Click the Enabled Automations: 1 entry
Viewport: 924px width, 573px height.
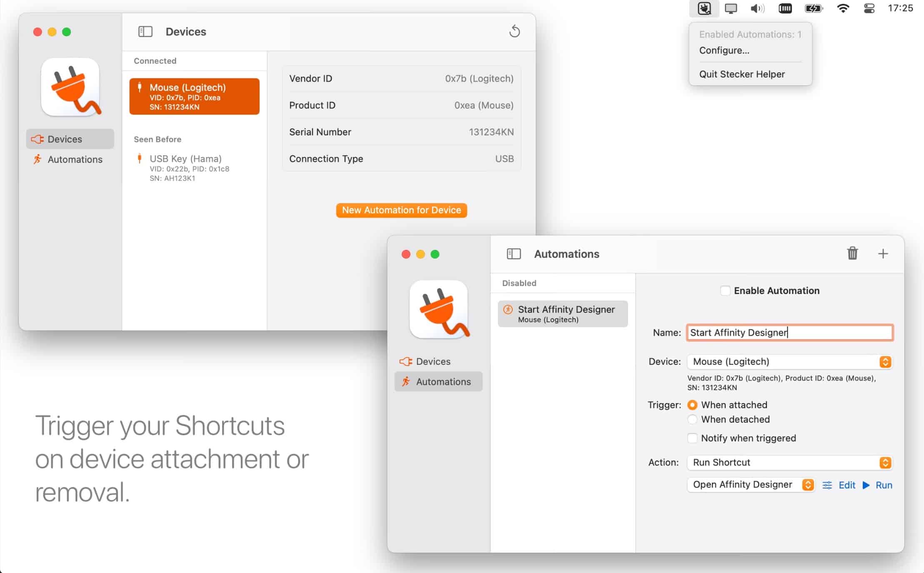[750, 35]
